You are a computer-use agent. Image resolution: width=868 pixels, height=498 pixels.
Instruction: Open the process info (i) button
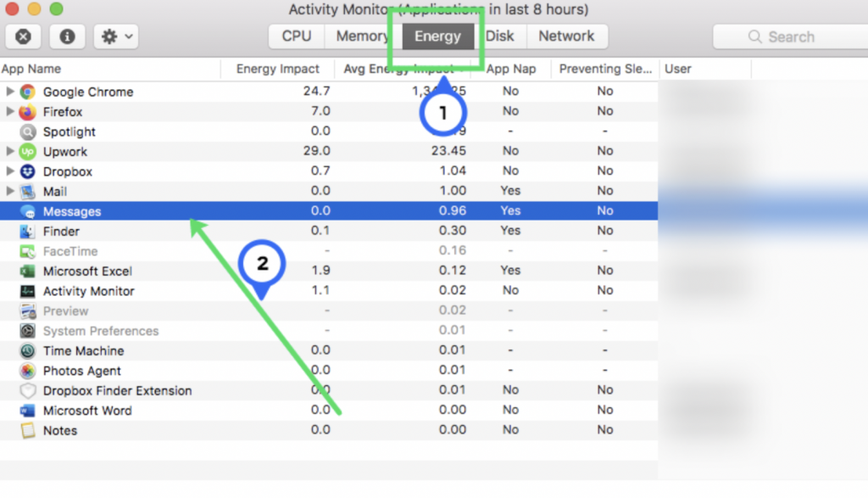click(x=67, y=36)
